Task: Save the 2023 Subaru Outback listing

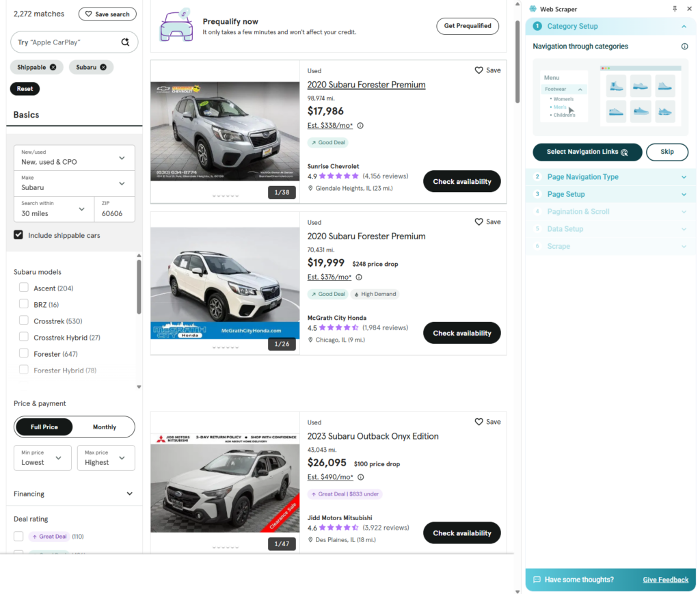Action: coord(487,422)
